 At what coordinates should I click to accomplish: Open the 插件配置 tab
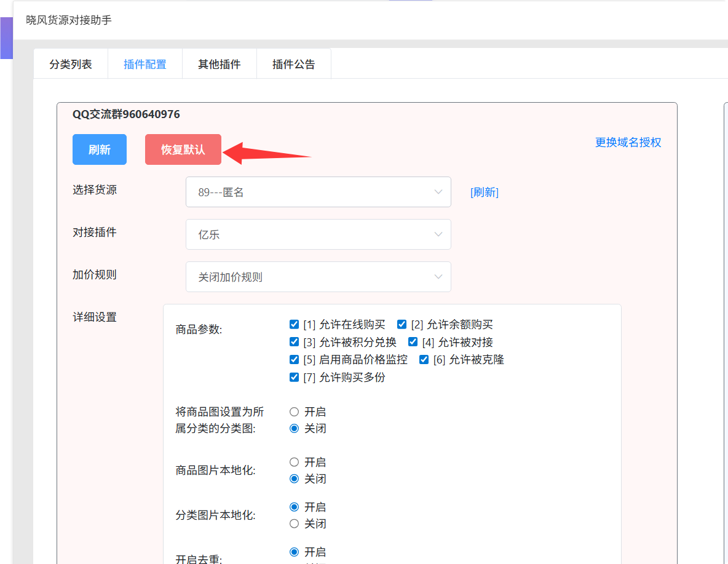(144, 64)
